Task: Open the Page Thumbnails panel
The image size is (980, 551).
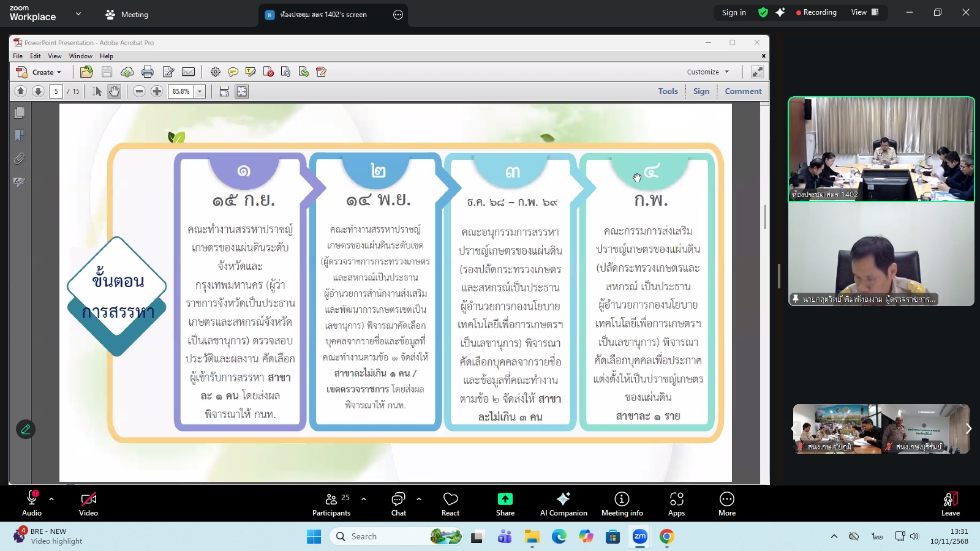Action: 20,113
